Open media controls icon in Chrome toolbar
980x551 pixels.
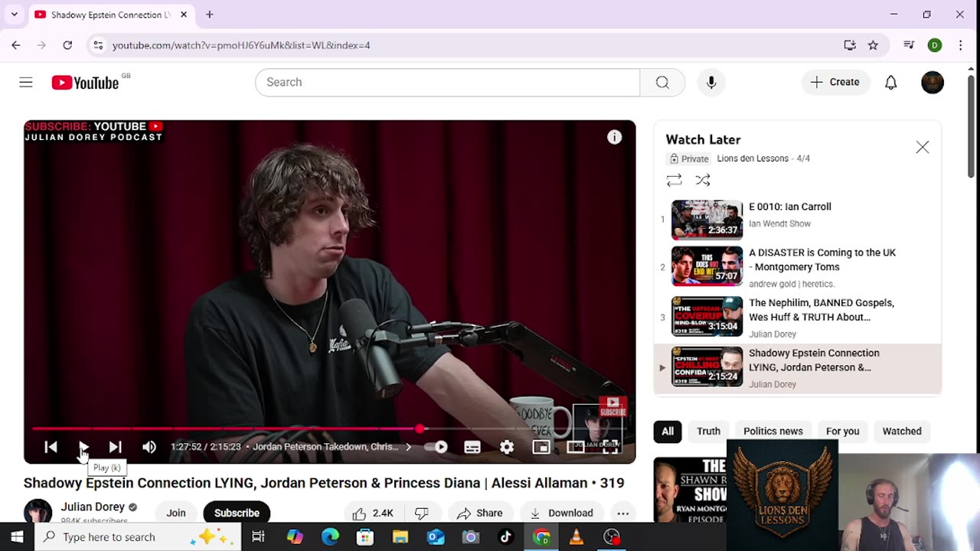coord(909,45)
